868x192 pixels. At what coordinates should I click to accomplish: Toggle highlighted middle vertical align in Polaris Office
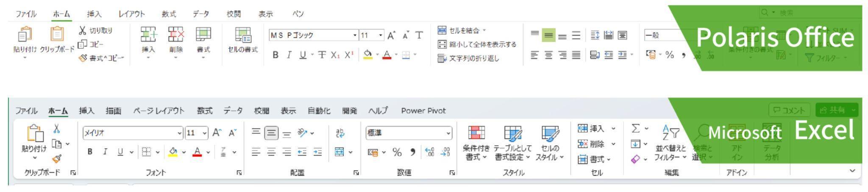point(548,36)
